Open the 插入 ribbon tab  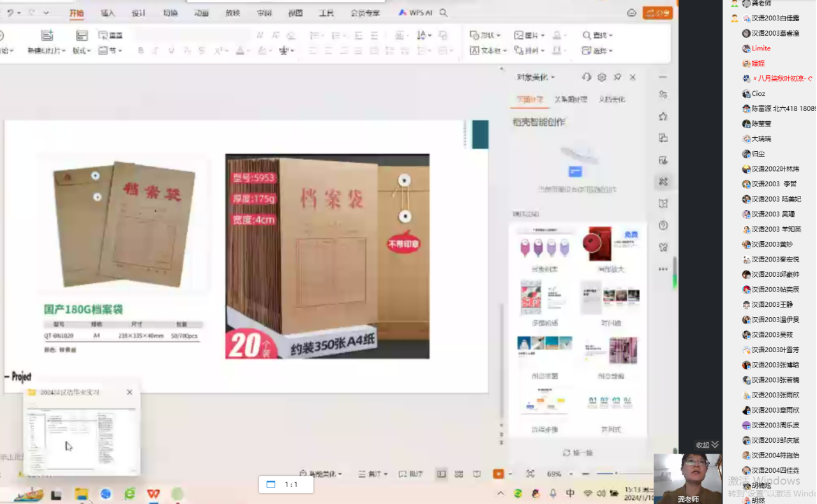tap(108, 13)
